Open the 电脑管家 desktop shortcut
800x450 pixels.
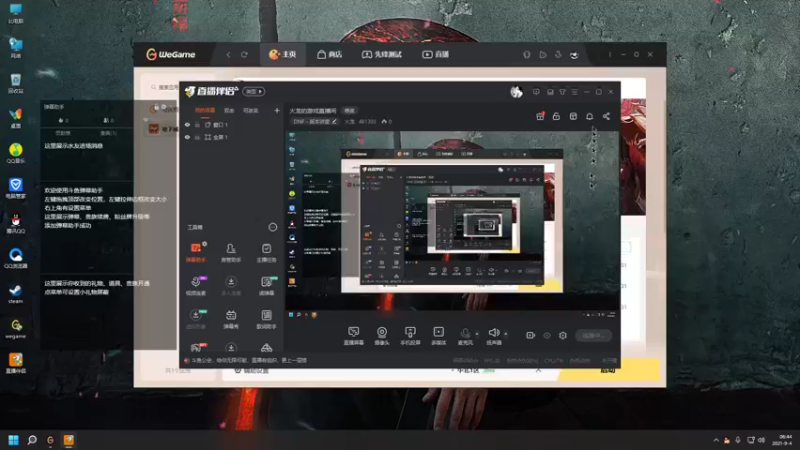[x=15, y=188]
